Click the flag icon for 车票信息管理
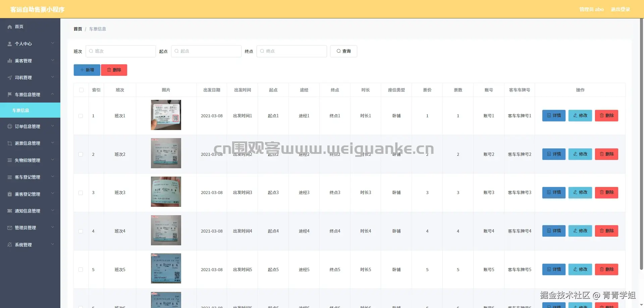Viewport: 644px width, 308px height. click(x=10, y=95)
